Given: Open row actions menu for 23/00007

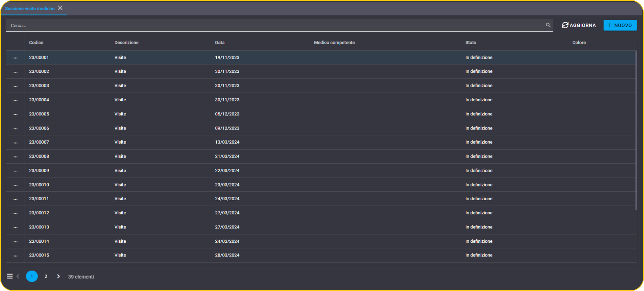Looking at the screenshot, I should coord(15,143).
